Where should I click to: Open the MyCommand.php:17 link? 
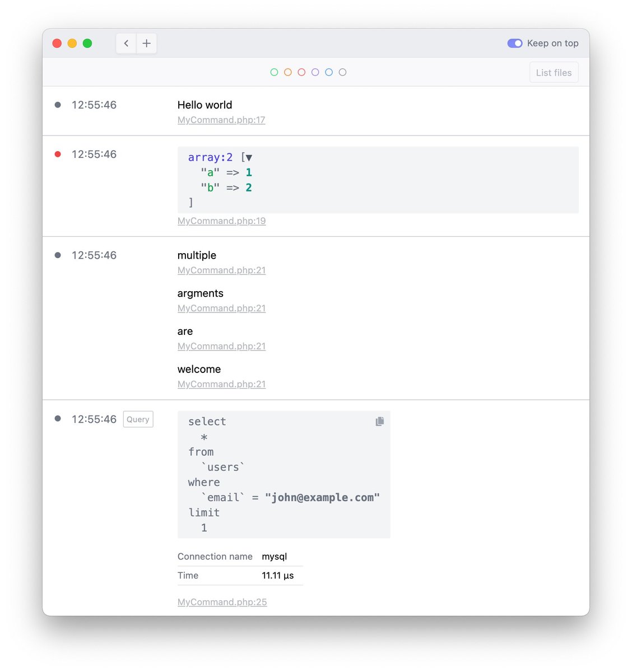(x=221, y=120)
